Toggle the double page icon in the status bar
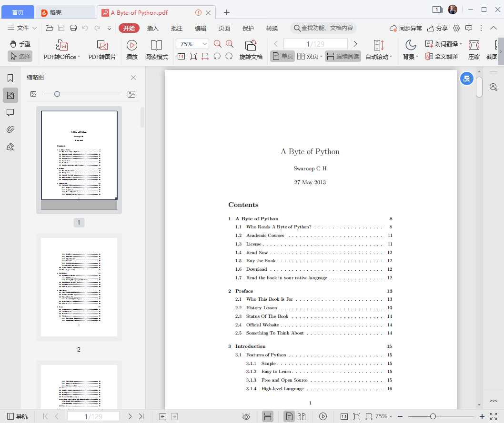 click(x=302, y=417)
